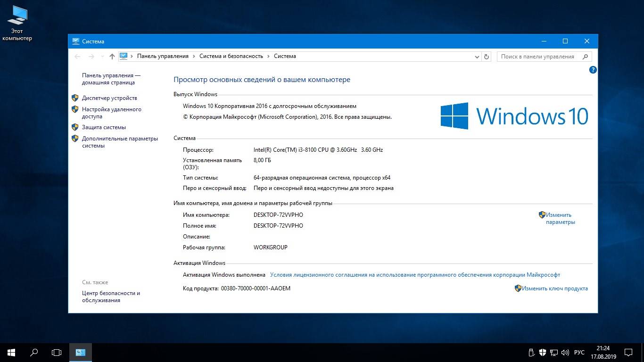The width and height of the screenshot is (644, 362).
Task: Click the Система taskbar app button
Action: 81,353
